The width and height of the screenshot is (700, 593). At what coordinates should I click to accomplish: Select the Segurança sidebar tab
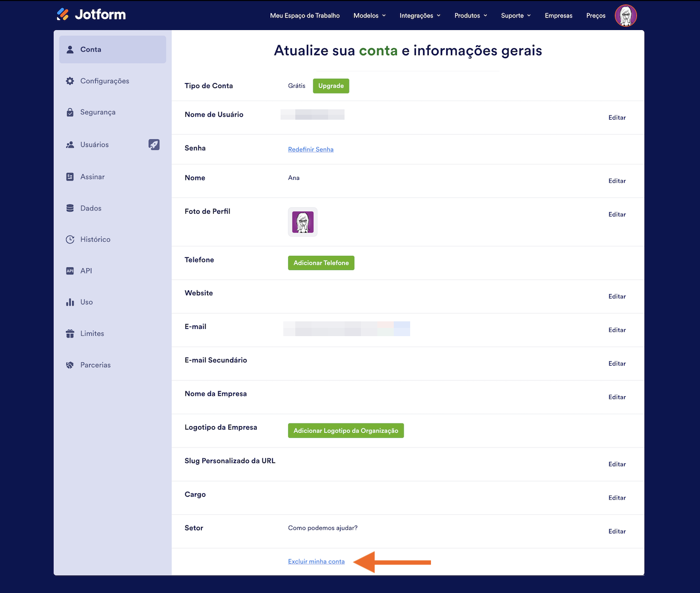113,112
